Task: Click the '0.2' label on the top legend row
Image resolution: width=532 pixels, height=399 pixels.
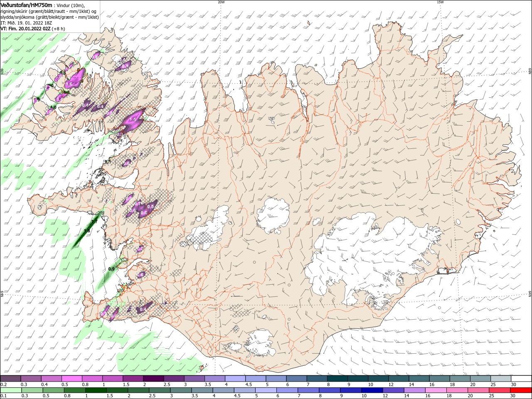Action: point(3,385)
